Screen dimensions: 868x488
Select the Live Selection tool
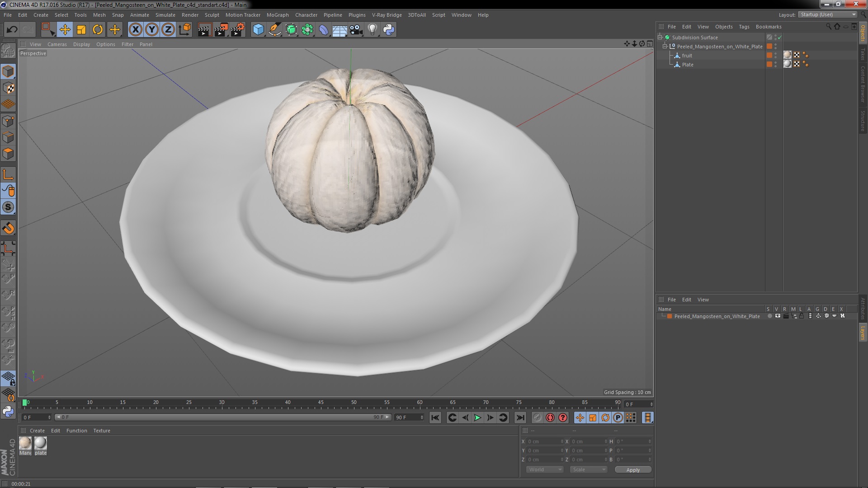point(48,30)
